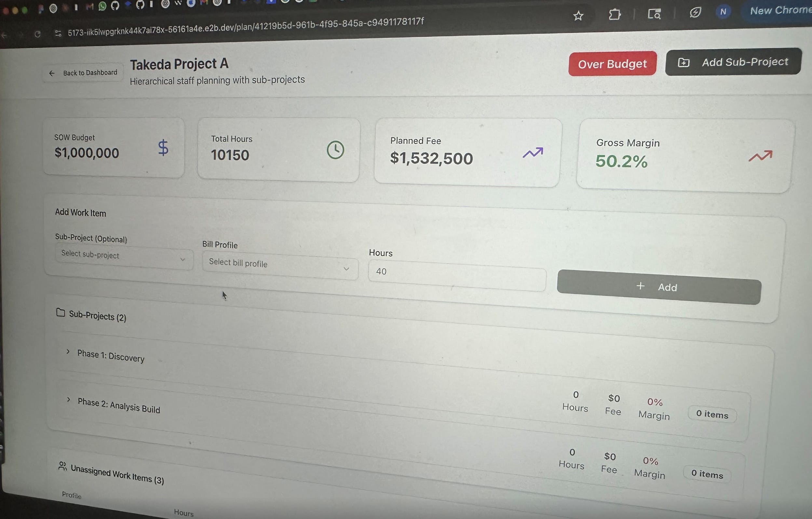
Task: Click the clock icon in Total Hours card
Action: pyautogui.click(x=335, y=150)
